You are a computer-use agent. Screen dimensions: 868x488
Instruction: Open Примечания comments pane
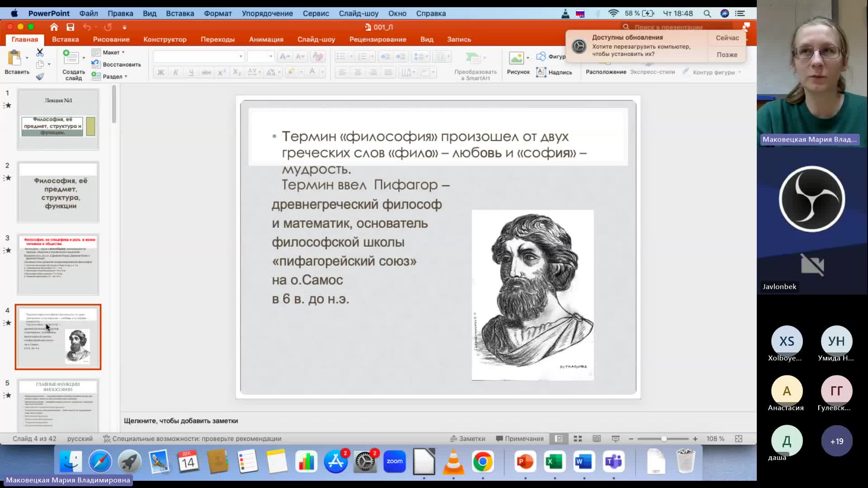pyautogui.click(x=520, y=439)
